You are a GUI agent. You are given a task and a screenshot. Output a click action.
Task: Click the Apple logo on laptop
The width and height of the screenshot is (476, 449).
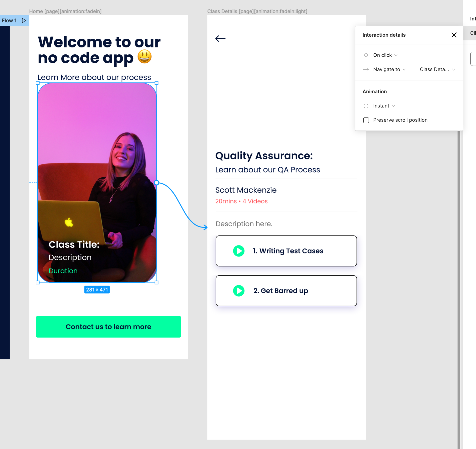[69, 222]
